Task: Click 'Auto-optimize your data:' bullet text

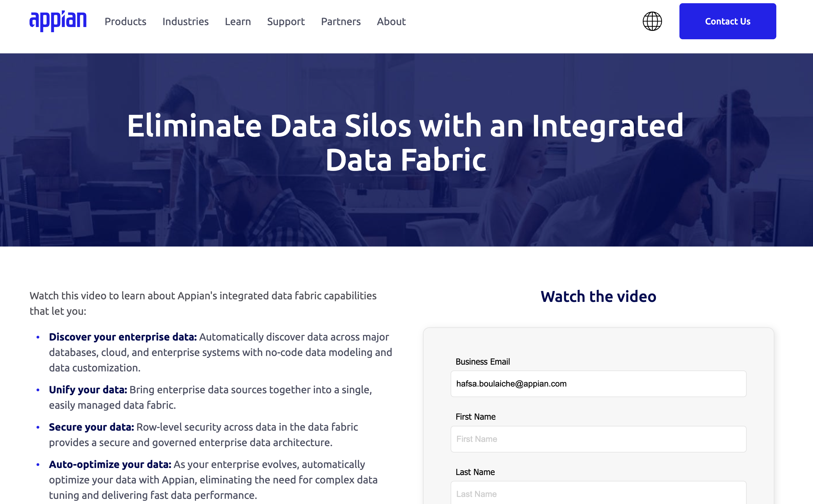Action: (x=110, y=464)
